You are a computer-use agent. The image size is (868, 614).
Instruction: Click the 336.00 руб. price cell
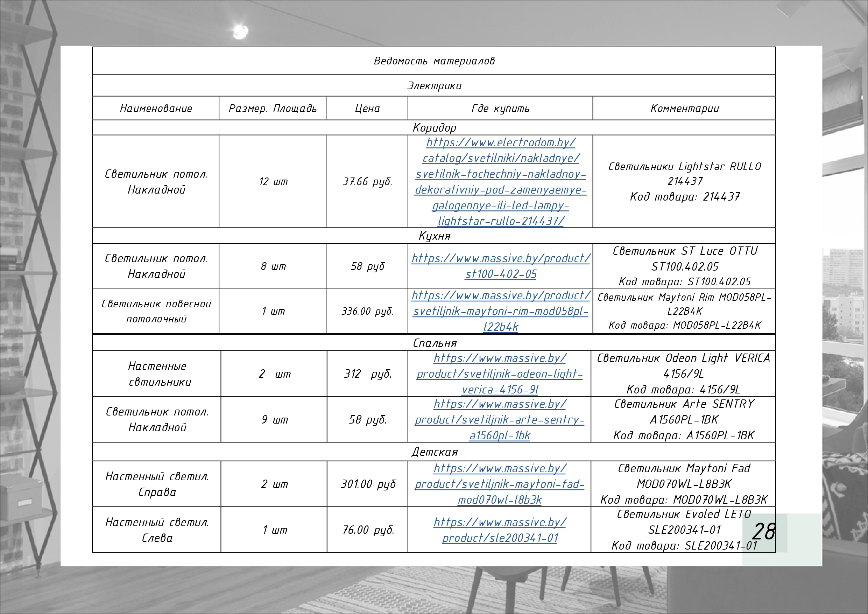click(x=367, y=311)
